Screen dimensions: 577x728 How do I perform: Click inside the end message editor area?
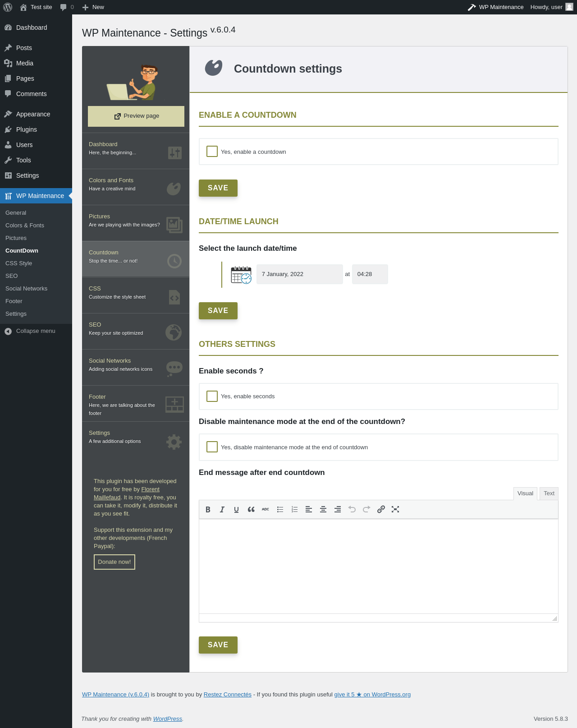coord(379,567)
